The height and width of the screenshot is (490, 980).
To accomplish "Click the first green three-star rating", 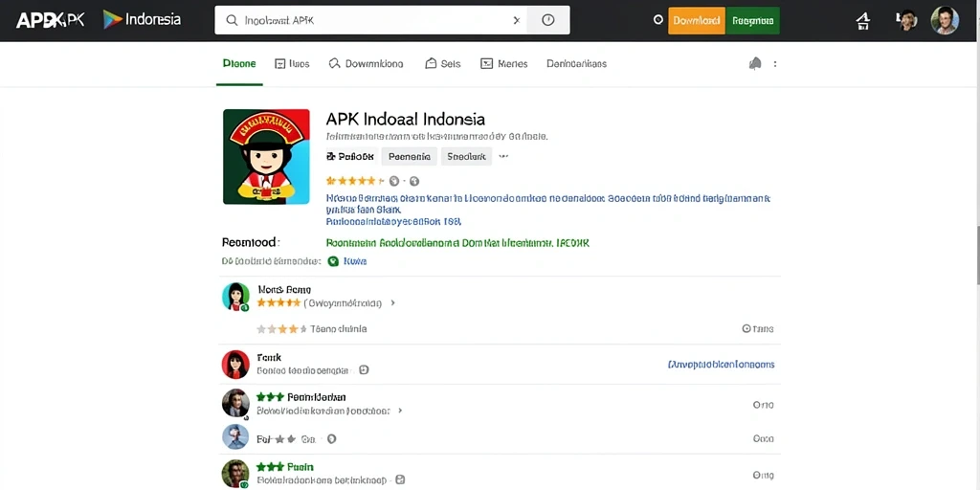I will point(270,397).
